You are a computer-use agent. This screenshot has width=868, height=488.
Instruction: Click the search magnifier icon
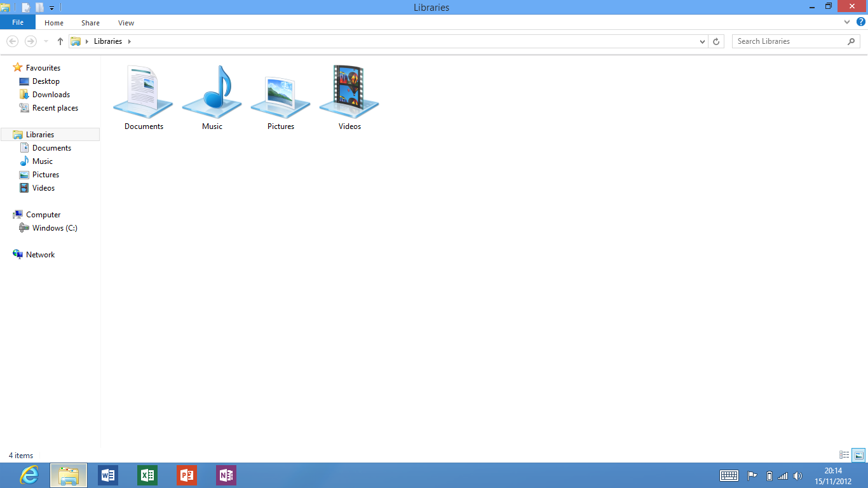pos(851,41)
